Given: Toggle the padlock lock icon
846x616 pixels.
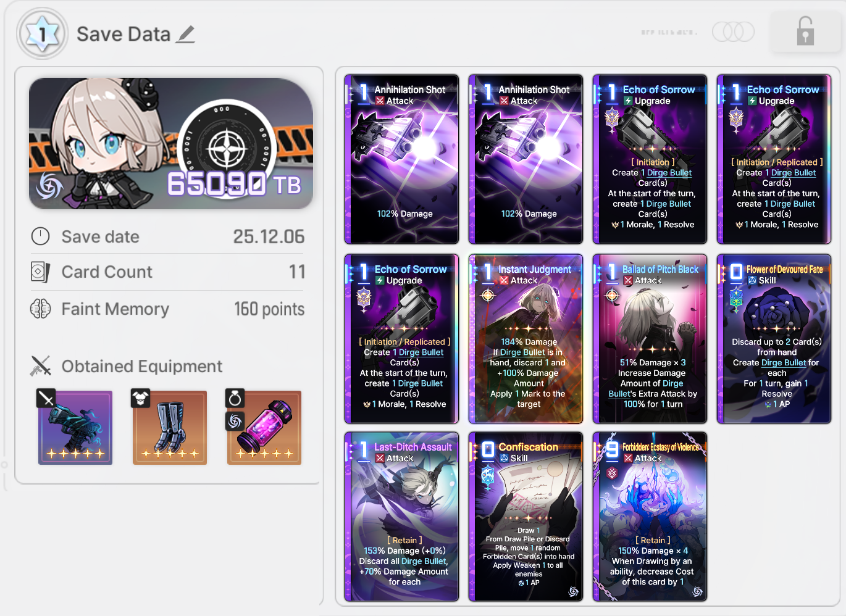Looking at the screenshot, I should (x=805, y=31).
